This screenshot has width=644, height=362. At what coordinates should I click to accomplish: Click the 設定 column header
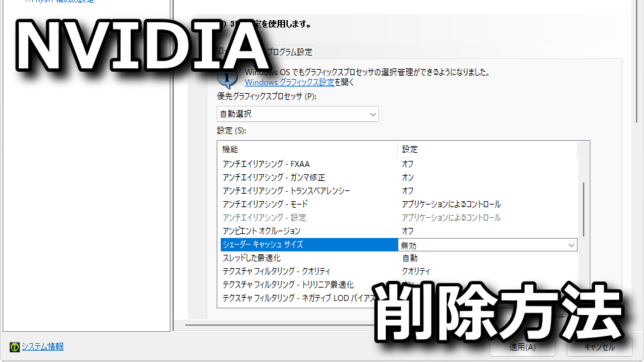487,149
